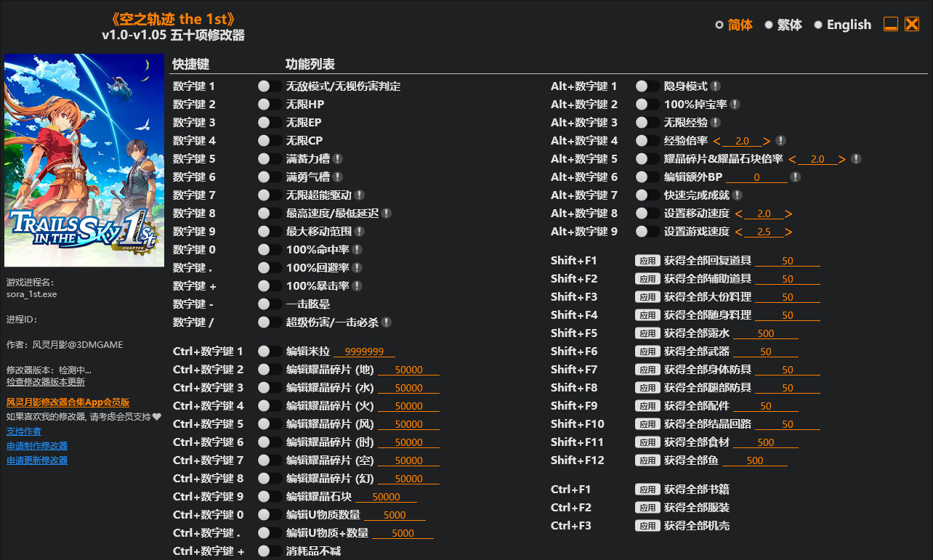The width and height of the screenshot is (933, 560).
Task: Click info icon beside 耀晶碎片&耀晶石块倍率
Action: (856, 159)
